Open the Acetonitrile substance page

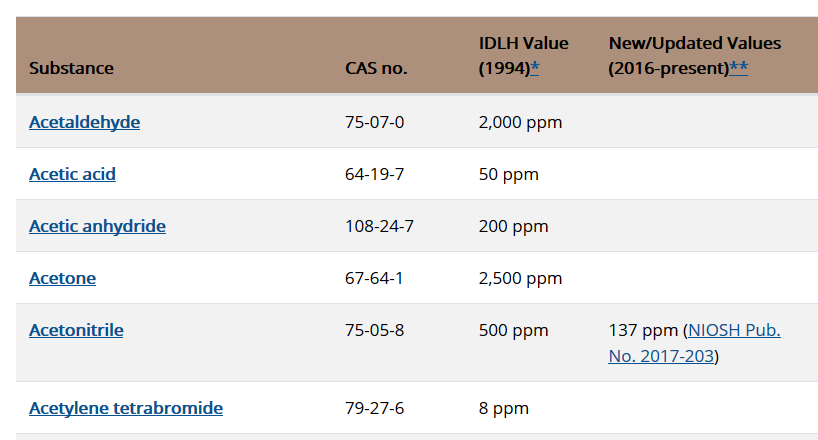(x=76, y=330)
